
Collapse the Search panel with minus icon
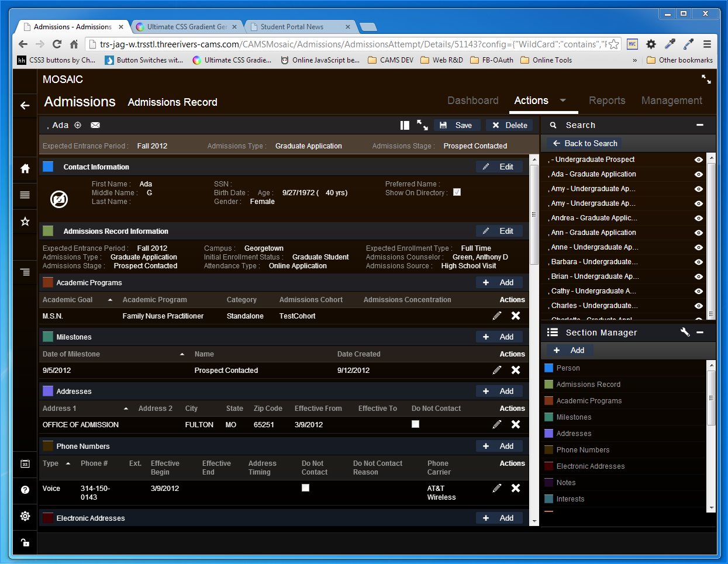tap(700, 125)
